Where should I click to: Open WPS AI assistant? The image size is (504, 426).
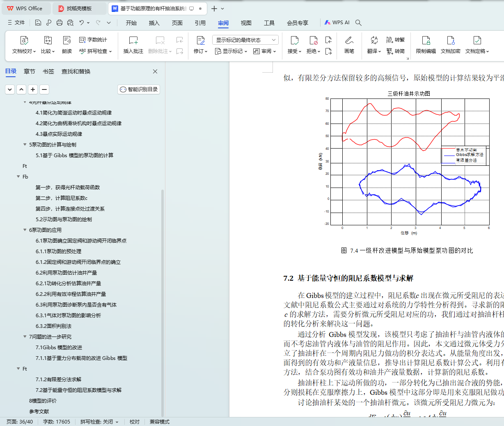(337, 23)
